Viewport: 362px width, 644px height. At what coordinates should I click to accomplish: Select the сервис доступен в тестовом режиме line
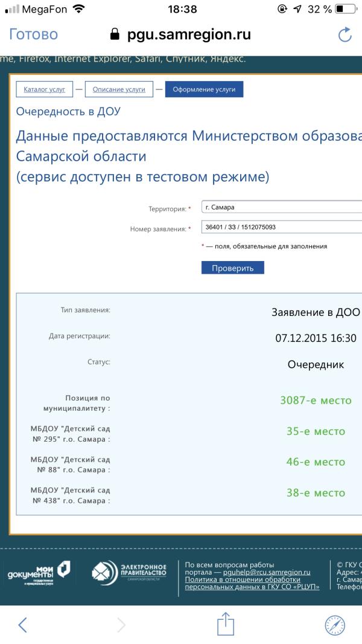142,178
